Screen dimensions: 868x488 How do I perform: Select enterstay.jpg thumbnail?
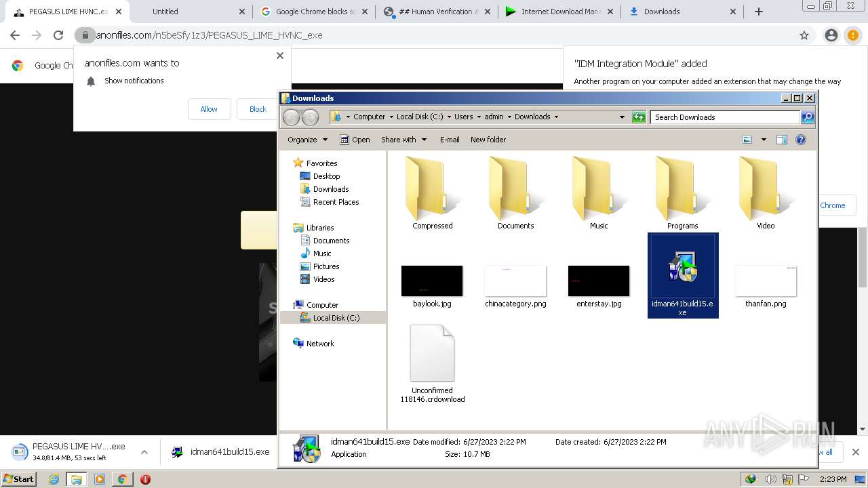(x=599, y=281)
